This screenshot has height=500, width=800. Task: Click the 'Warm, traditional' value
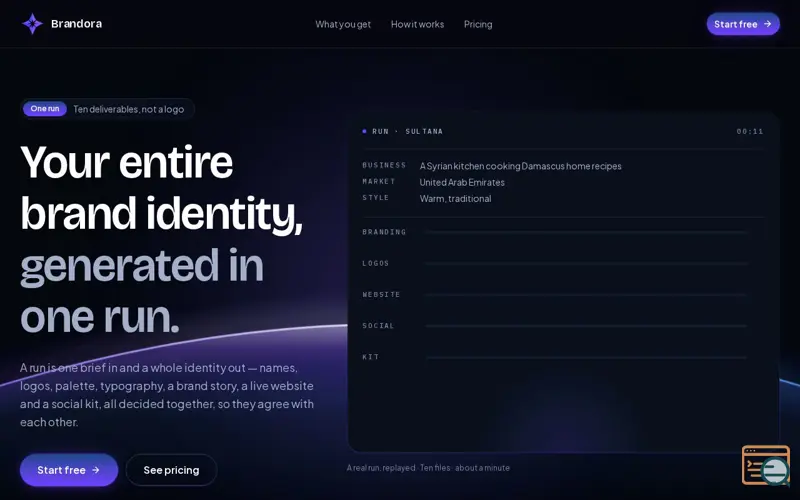click(456, 198)
